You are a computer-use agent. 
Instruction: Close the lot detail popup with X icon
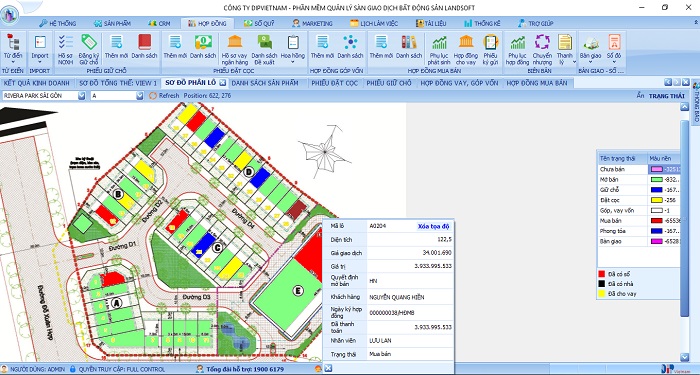(328, 368)
